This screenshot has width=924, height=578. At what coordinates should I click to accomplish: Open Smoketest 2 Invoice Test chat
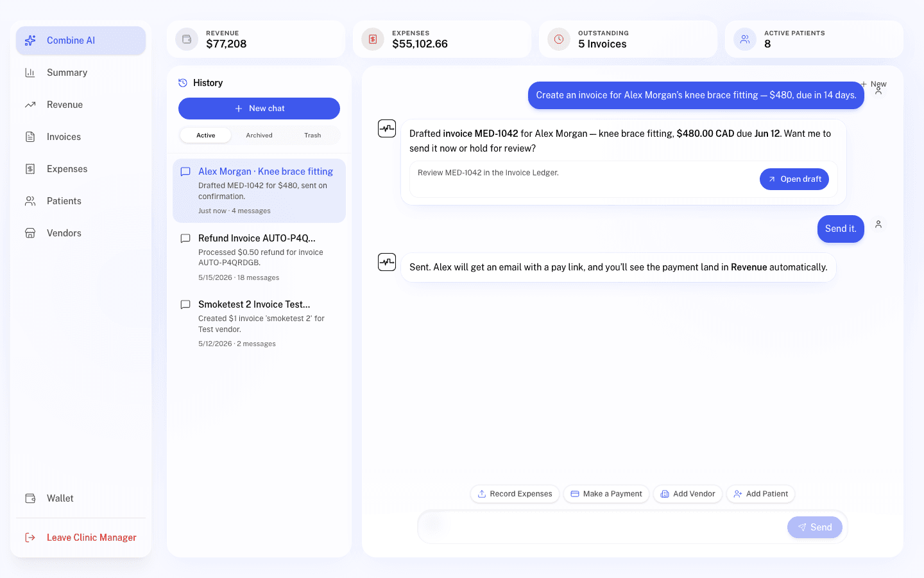tap(259, 323)
